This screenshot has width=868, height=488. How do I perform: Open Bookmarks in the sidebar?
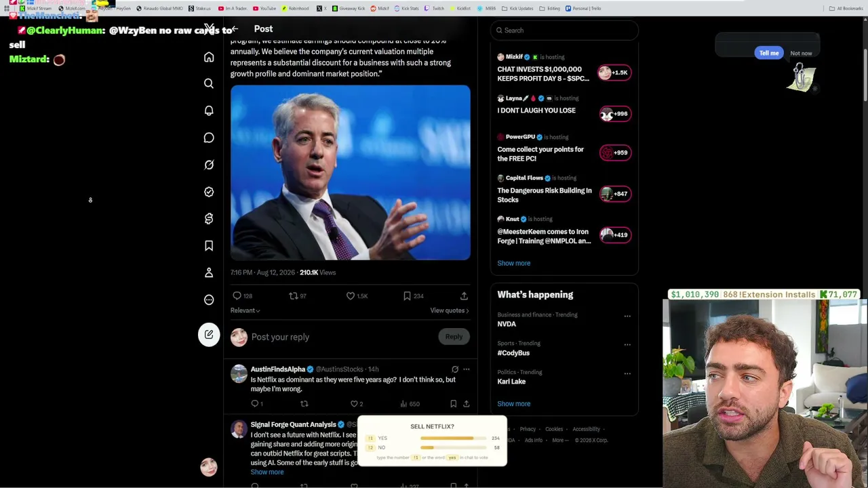[x=209, y=245]
